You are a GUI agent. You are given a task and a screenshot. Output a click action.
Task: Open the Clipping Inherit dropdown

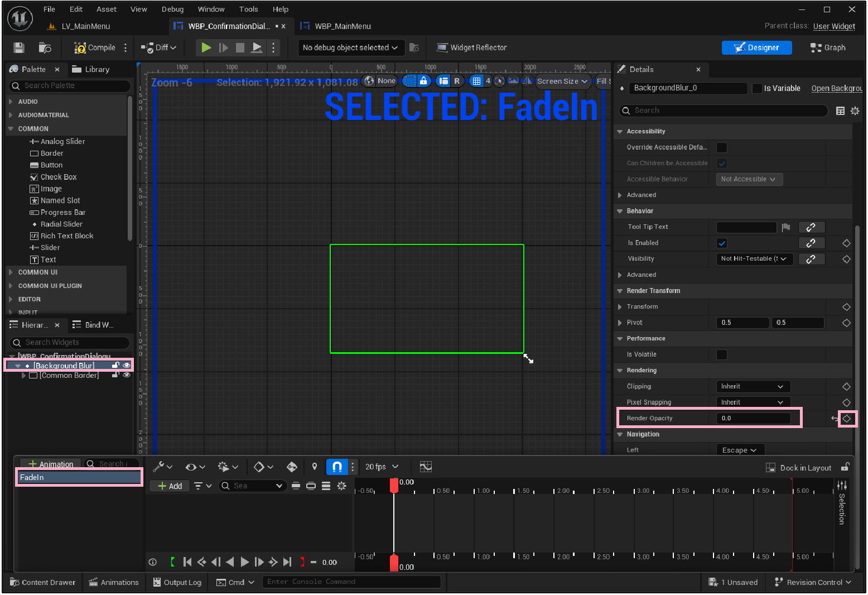[x=753, y=387]
